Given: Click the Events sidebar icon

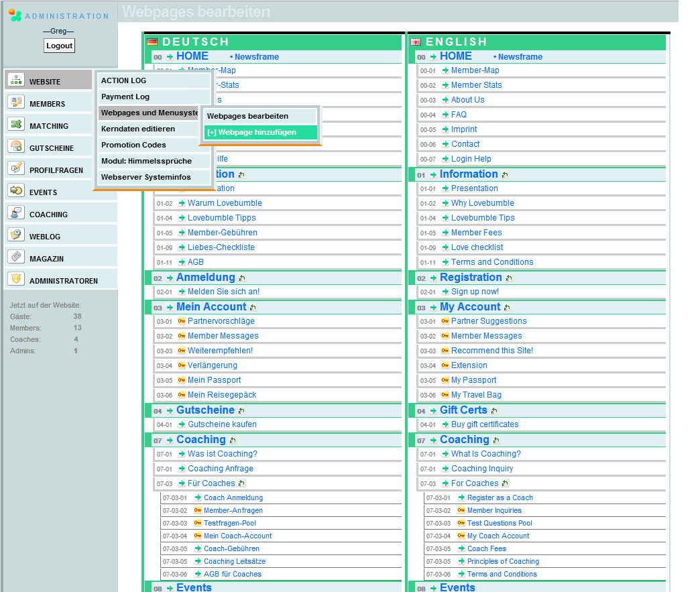Looking at the screenshot, I should 16,191.
